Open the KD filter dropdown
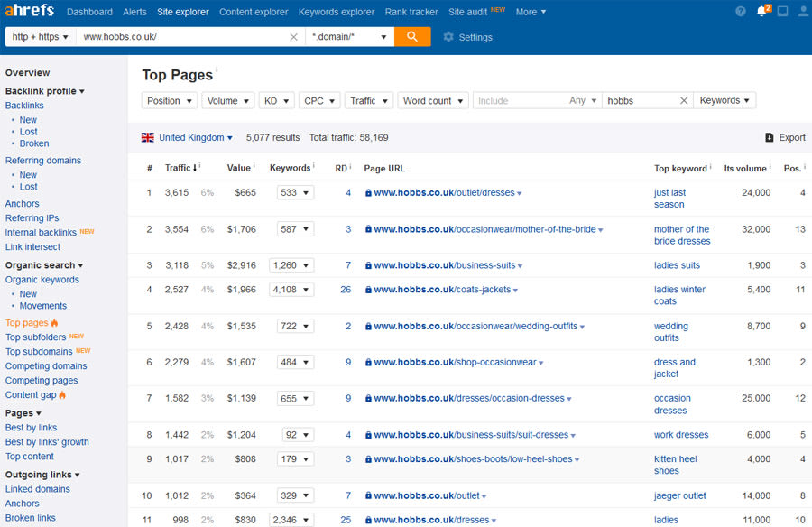This screenshot has height=527, width=812. (277, 100)
